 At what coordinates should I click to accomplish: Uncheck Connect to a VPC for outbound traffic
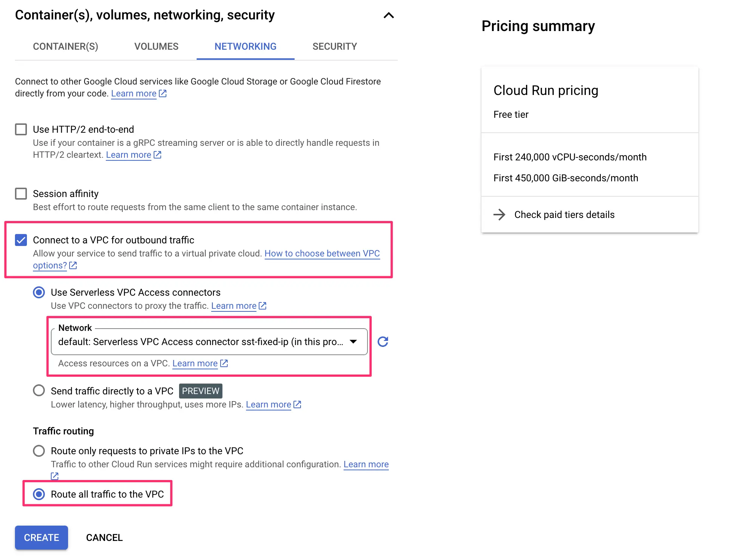(x=21, y=240)
